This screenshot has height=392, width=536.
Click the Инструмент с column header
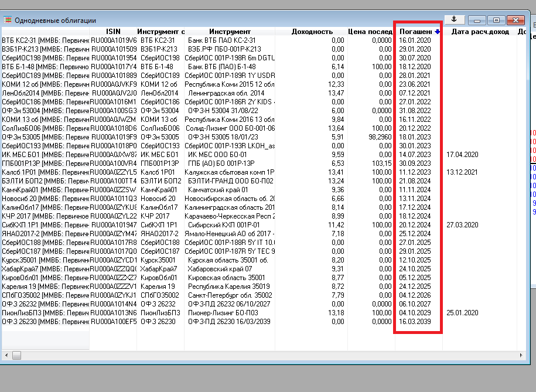[x=161, y=32]
